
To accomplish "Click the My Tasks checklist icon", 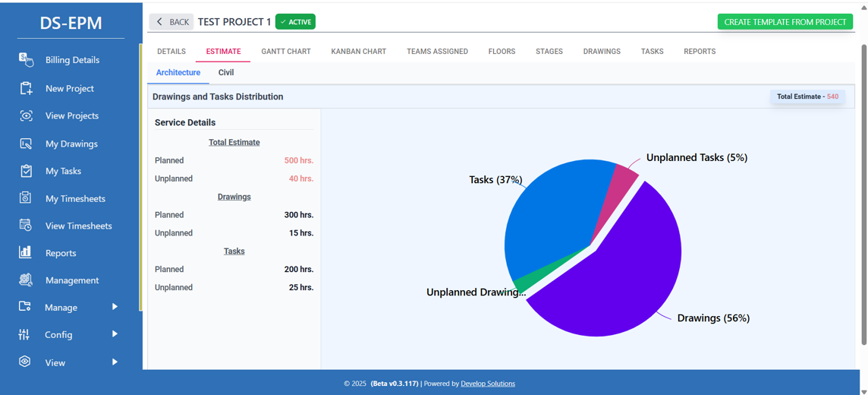I will pyautogui.click(x=26, y=171).
